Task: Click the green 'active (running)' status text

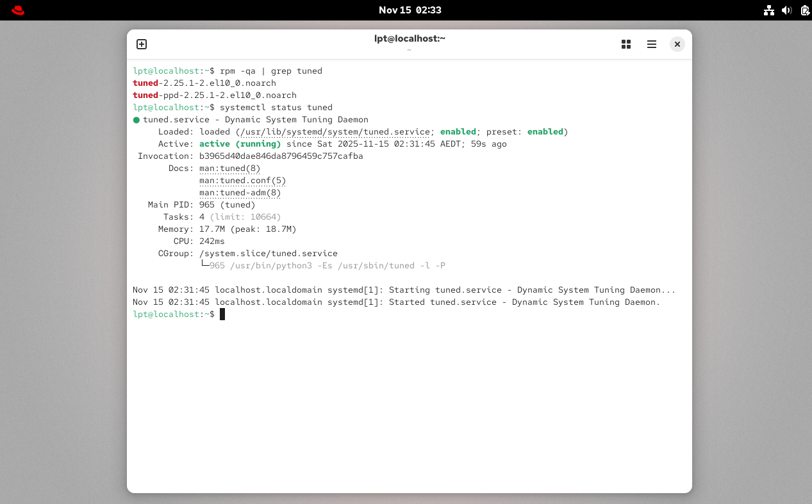Action: pos(240,144)
